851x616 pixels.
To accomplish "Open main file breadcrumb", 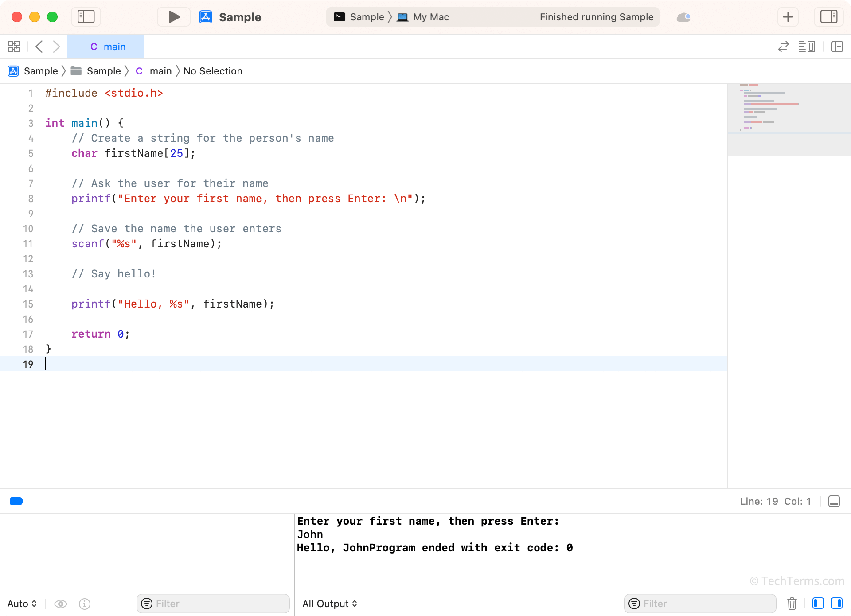I will pos(160,71).
